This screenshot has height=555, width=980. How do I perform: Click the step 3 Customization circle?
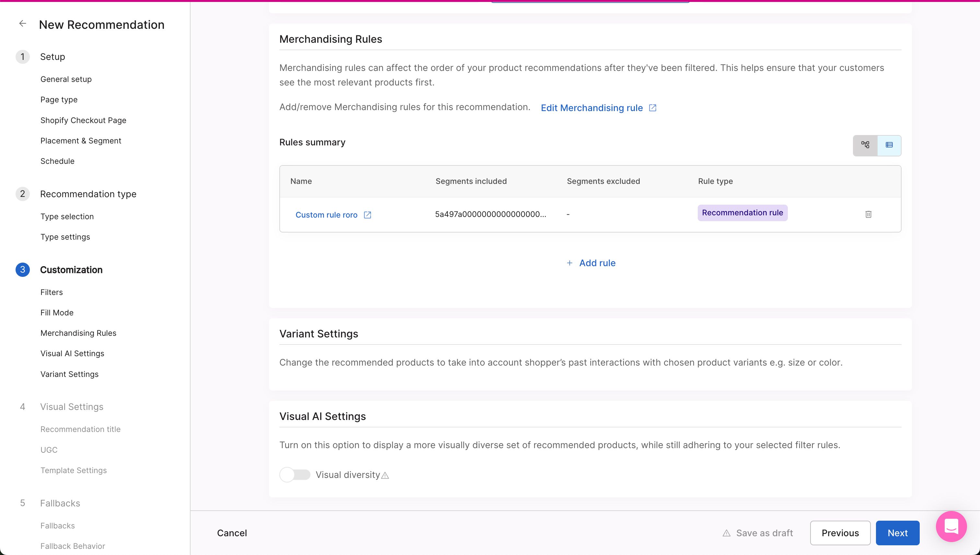22,269
